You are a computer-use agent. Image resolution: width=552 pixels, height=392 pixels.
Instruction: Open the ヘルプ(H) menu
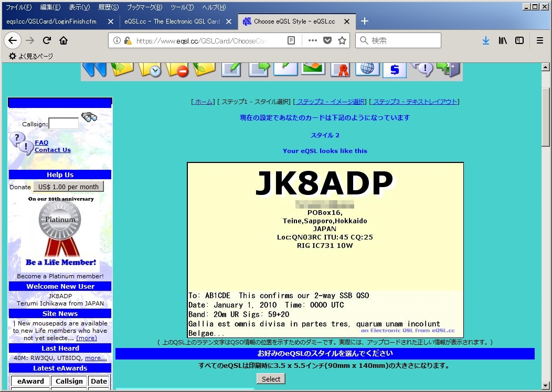click(x=214, y=7)
